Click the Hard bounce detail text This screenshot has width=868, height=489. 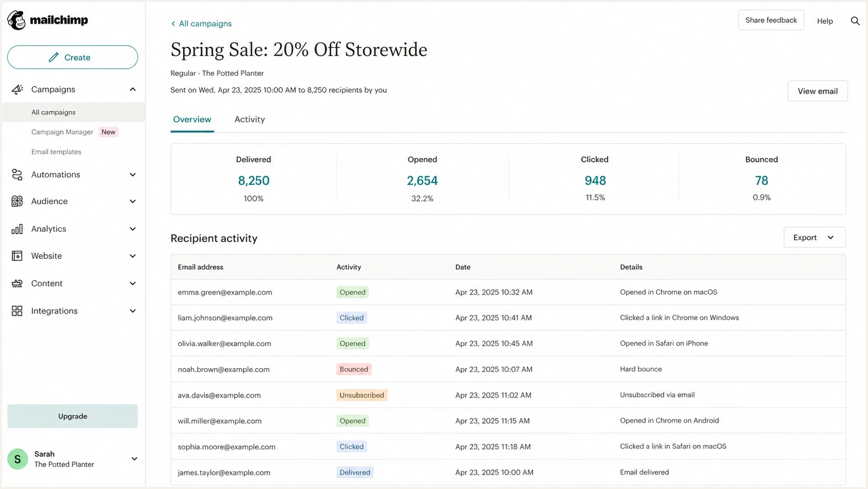[641, 369]
